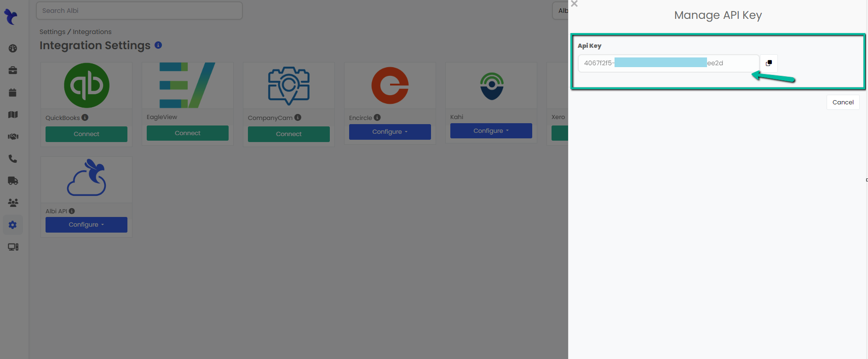Screen dimensions: 868x359
Task: Click the EagleView label text
Action: (162, 117)
